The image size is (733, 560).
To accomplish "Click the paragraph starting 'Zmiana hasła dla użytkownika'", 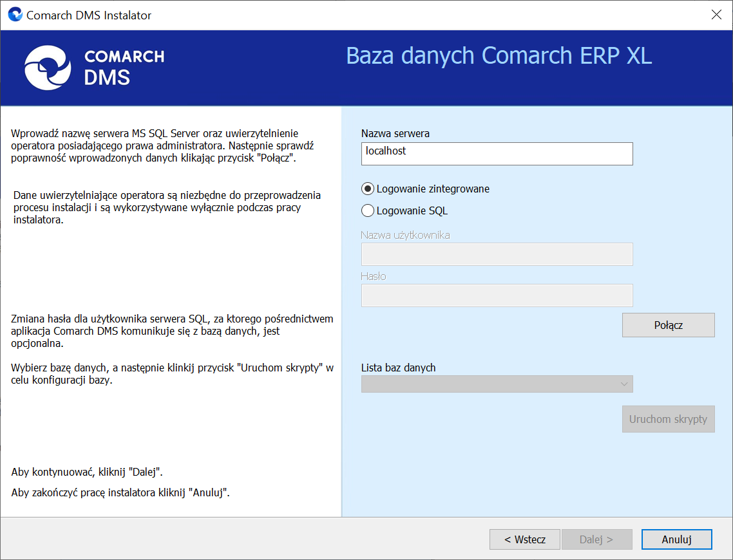I will 172,331.
